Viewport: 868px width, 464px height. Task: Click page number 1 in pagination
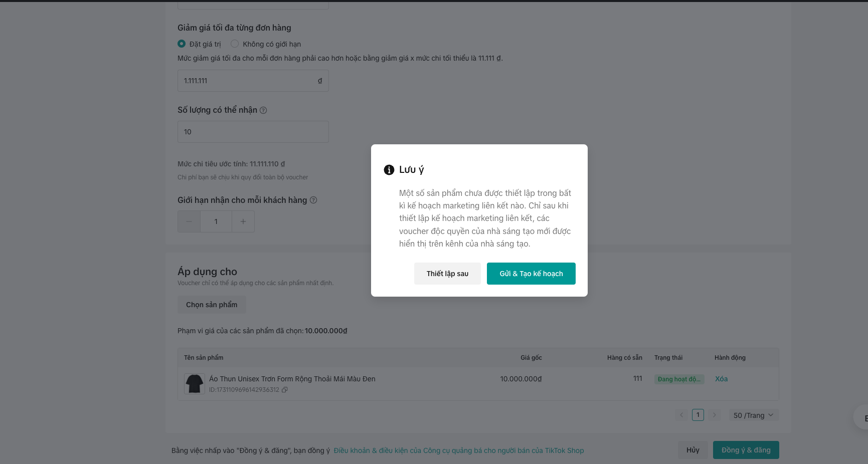(x=698, y=415)
